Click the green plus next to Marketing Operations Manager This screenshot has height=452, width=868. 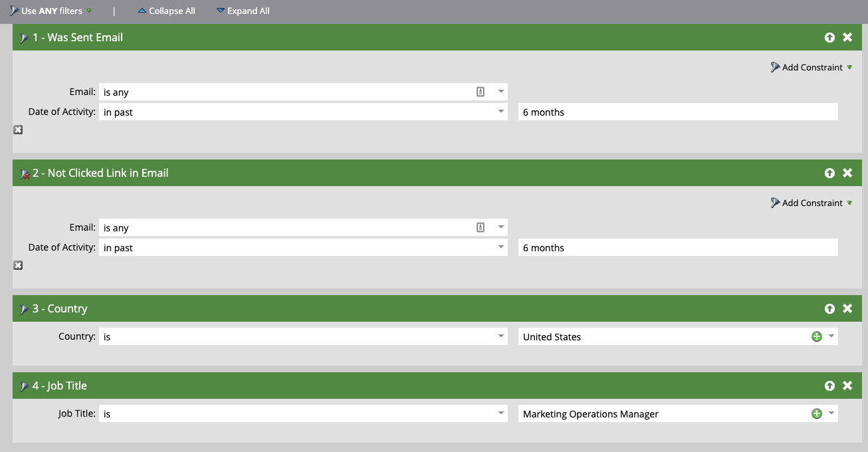(816, 413)
